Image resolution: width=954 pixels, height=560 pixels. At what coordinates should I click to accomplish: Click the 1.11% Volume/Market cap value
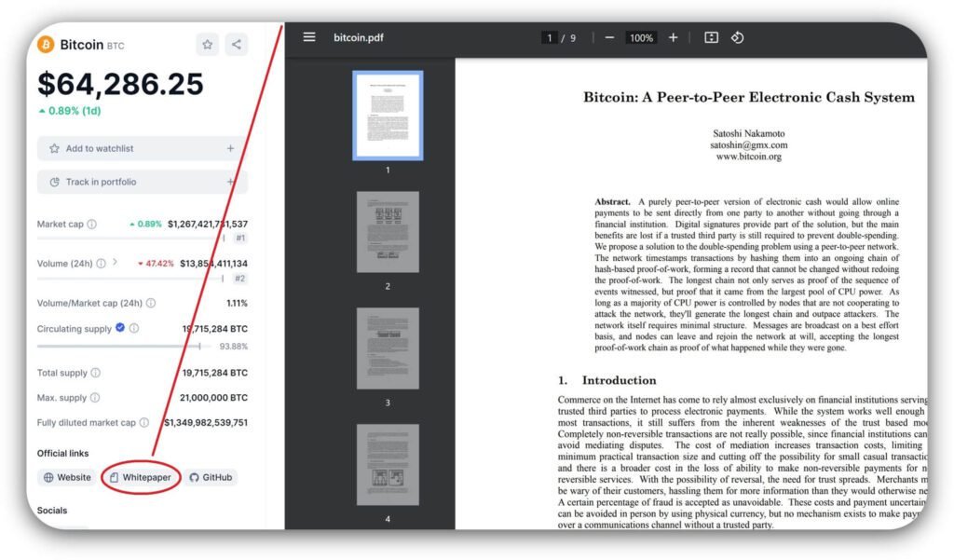point(237,303)
